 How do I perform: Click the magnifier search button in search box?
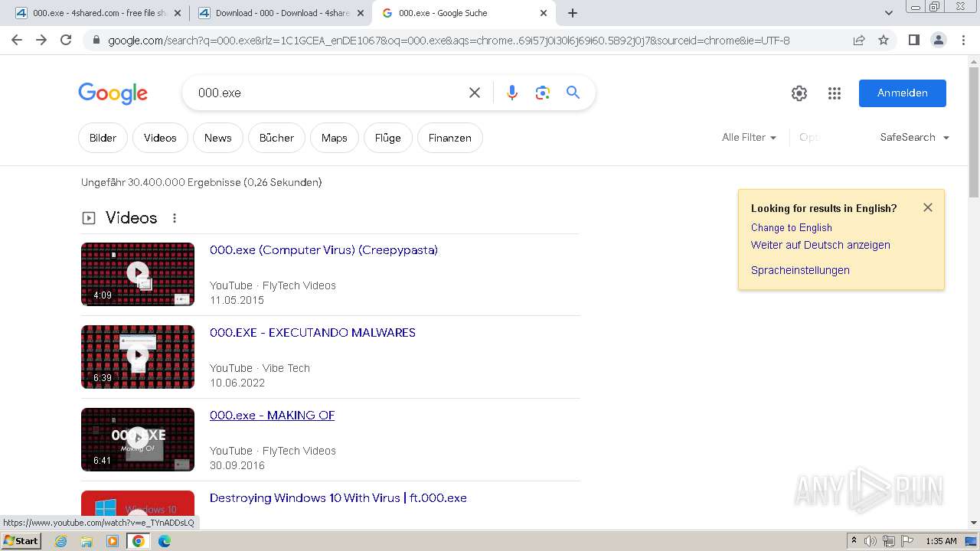(x=573, y=93)
